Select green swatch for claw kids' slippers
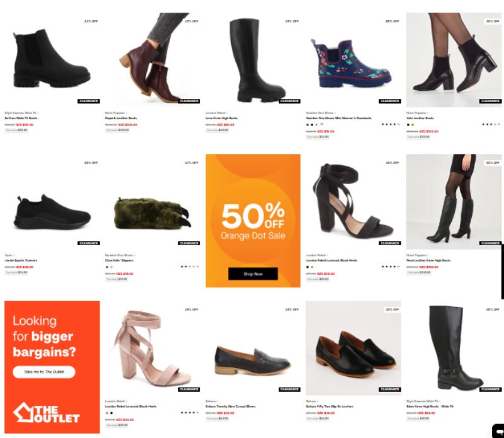504x438 pixels. pyautogui.click(x=107, y=267)
